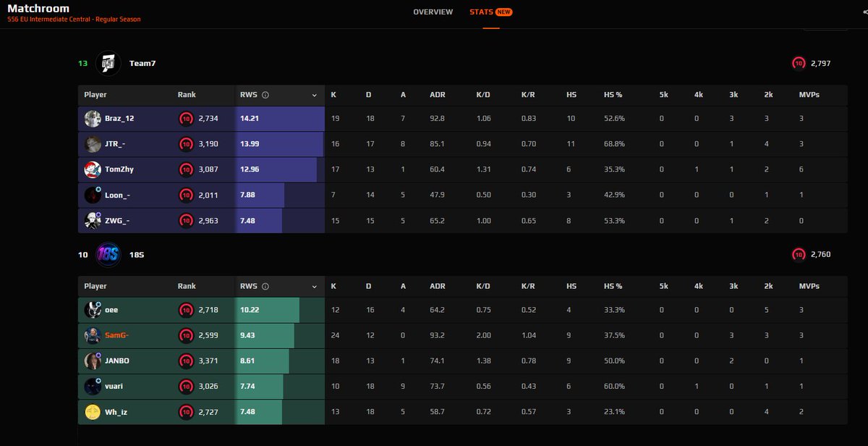Screen dimensions: 868x446
Task: Sort Team7 table by K/D column
Action: 483,95
